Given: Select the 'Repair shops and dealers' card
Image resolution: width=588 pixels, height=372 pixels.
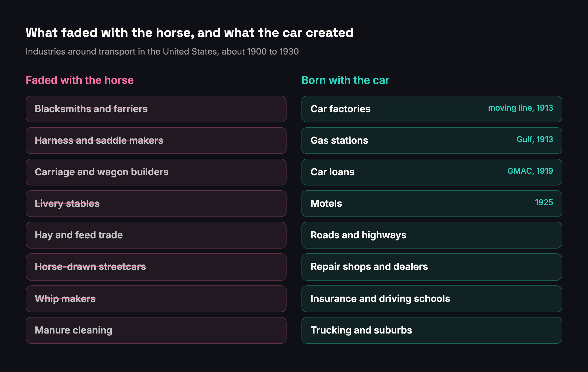Looking at the screenshot, I should tap(432, 267).
